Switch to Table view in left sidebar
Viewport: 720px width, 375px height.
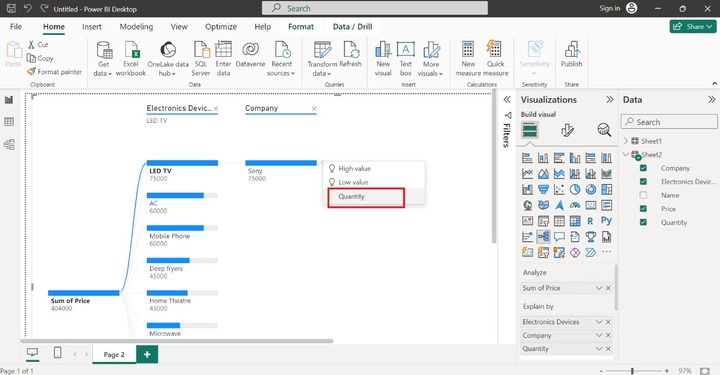[x=9, y=122]
